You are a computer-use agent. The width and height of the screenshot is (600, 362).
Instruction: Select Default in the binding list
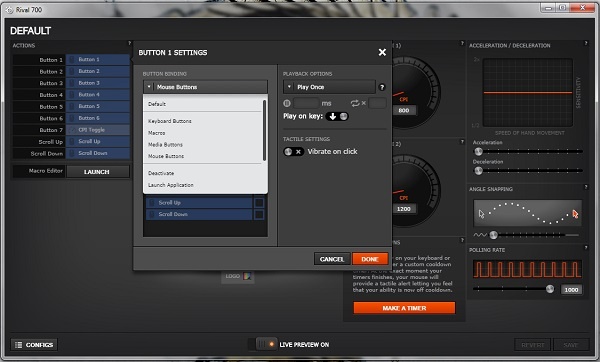pyautogui.click(x=157, y=104)
